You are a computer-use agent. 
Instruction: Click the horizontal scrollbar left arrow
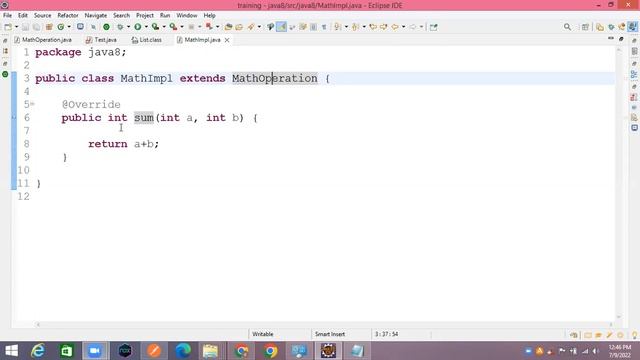[x=38, y=324]
